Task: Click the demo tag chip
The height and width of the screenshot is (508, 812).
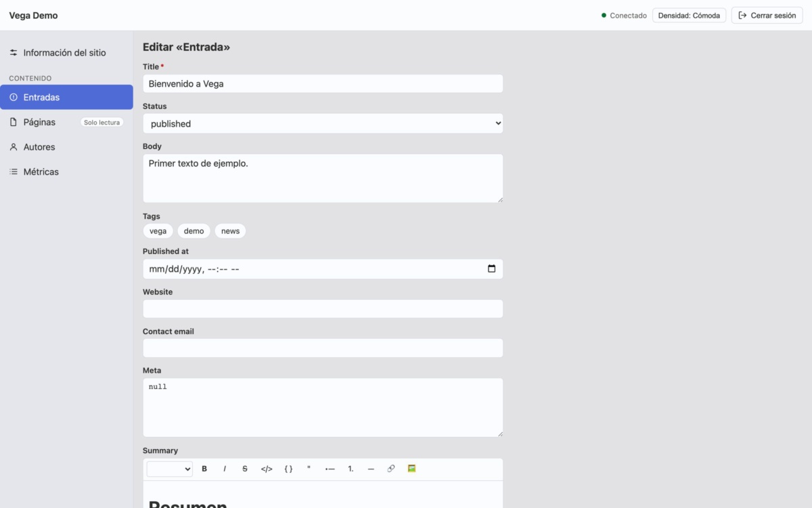Action: tap(194, 231)
